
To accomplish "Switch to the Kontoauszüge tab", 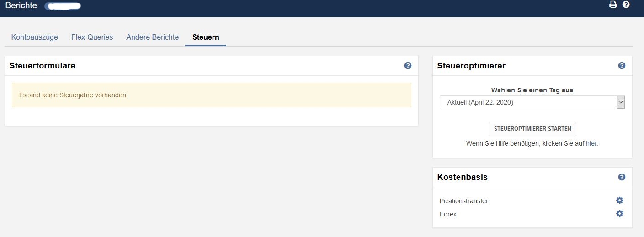I will pos(35,37).
